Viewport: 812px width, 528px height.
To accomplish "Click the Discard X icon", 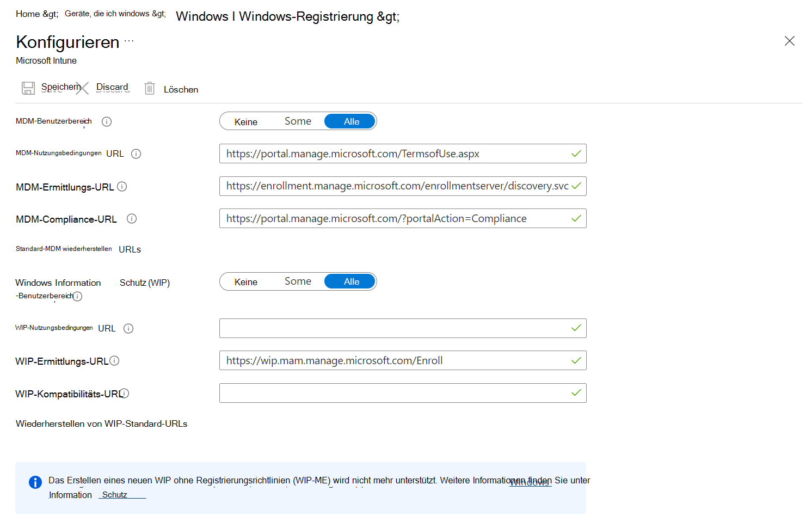I will tap(83, 88).
